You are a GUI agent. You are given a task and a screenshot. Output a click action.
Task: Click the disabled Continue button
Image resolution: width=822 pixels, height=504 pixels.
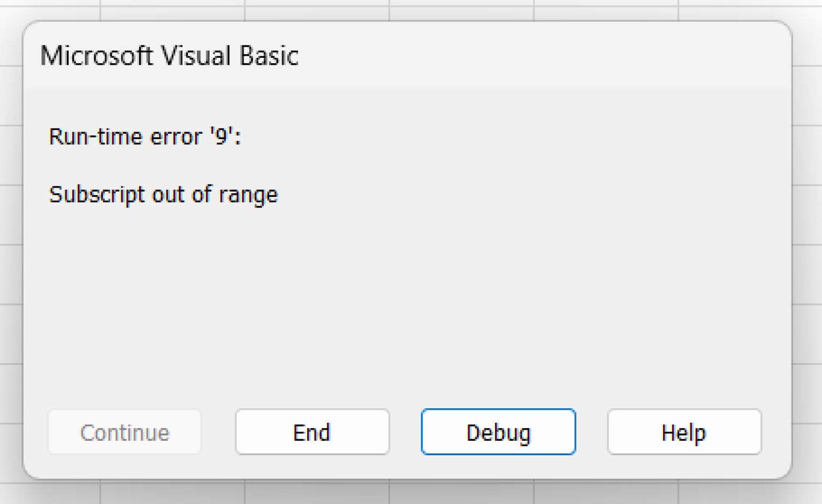tap(124, 432)
